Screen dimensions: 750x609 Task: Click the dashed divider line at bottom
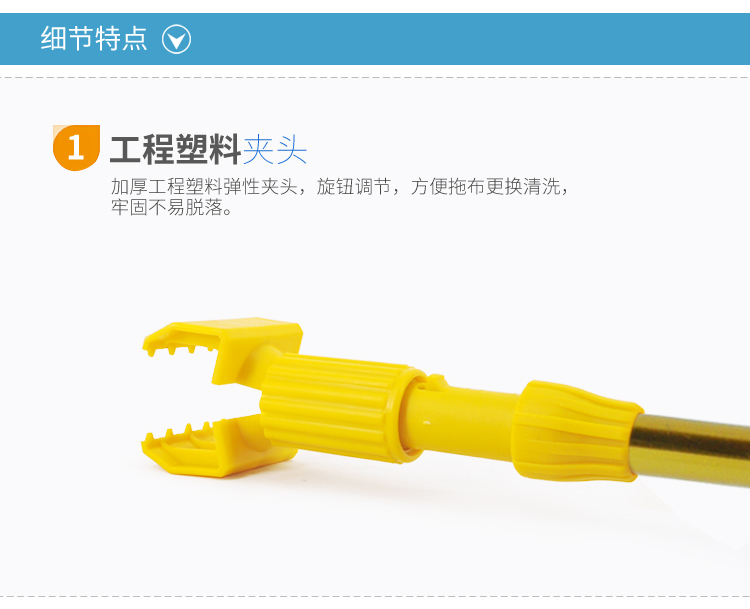click(x=375, y=597)
